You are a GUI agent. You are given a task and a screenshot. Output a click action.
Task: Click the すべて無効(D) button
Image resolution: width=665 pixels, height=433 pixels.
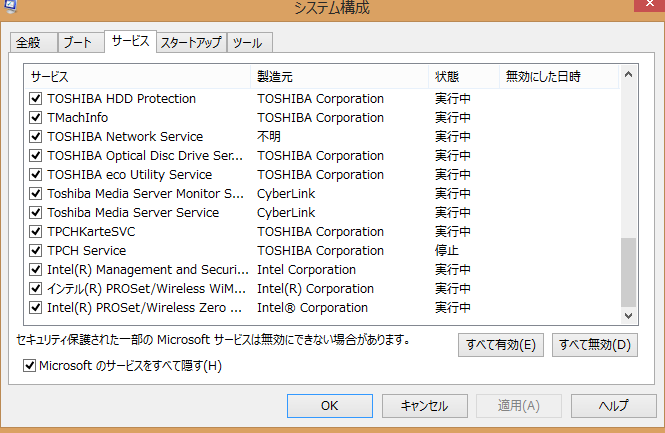[595, 346]
